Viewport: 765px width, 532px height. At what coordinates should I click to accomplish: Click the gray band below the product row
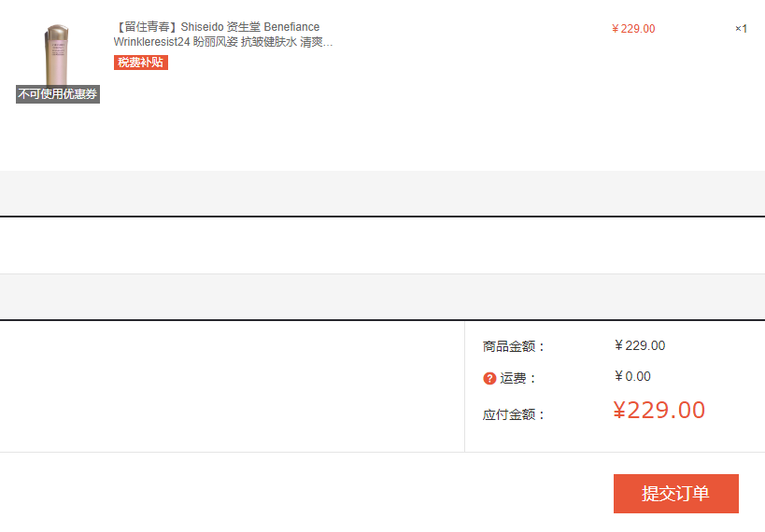point(383,192)
